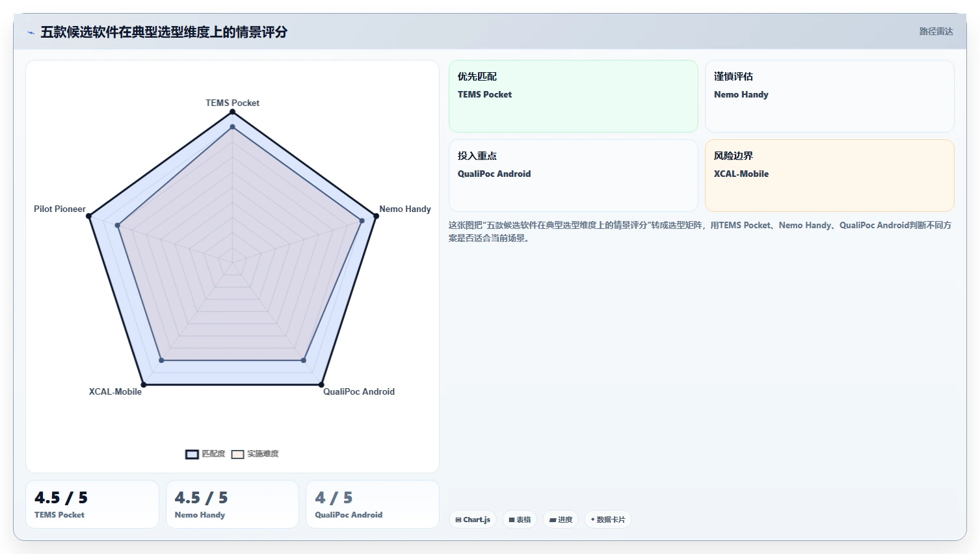Open the 优先匹配 TEMS Pocket card
980x554 pixels.
574,96
